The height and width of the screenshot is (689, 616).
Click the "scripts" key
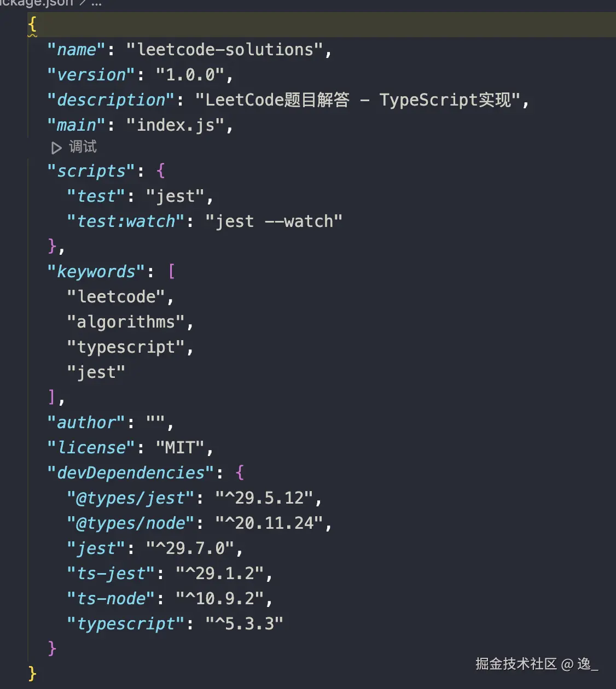point(91,171)
